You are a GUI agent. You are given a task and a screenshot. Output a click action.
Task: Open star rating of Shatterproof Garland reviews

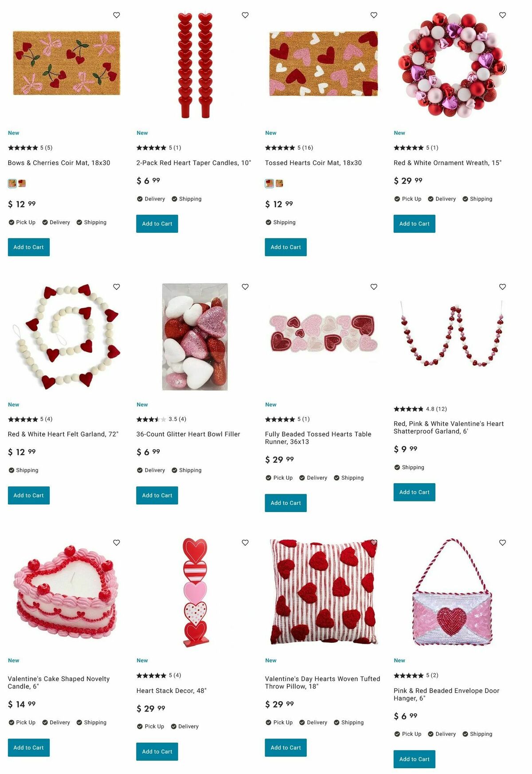(408, 409)
